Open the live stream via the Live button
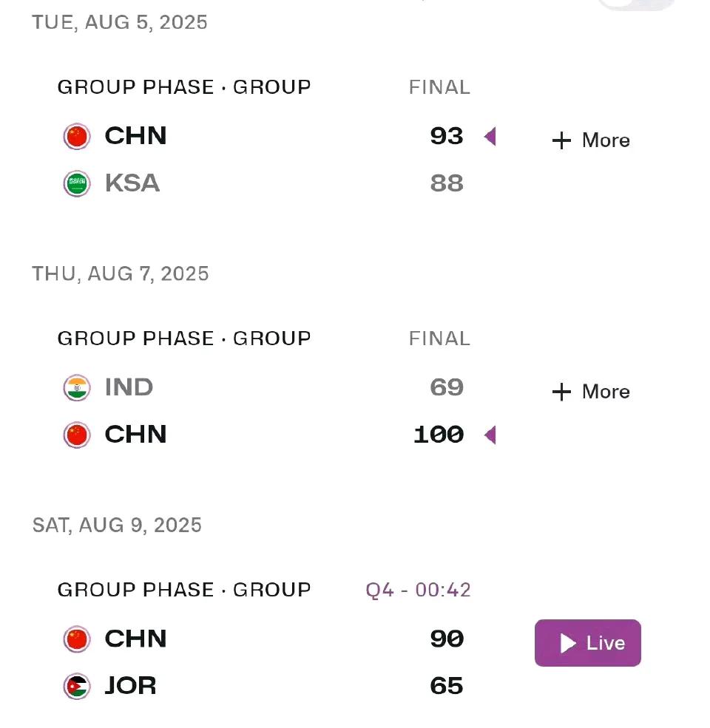The image size is (710, 728). (588, 643)
